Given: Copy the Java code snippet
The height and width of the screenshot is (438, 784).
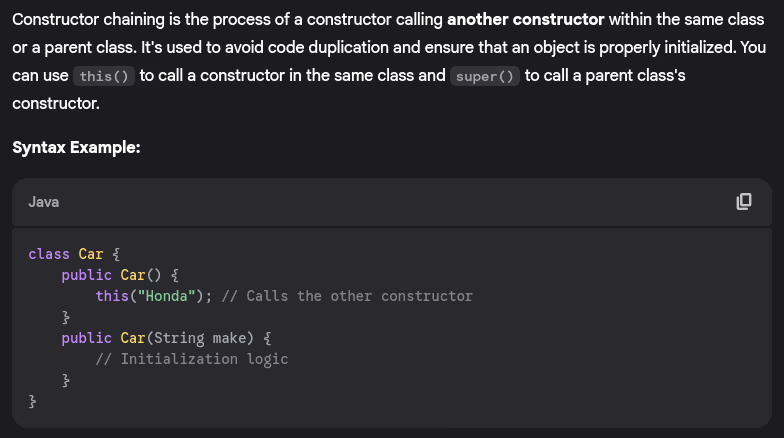Looking at the screenshot, I should click(743, 202).
